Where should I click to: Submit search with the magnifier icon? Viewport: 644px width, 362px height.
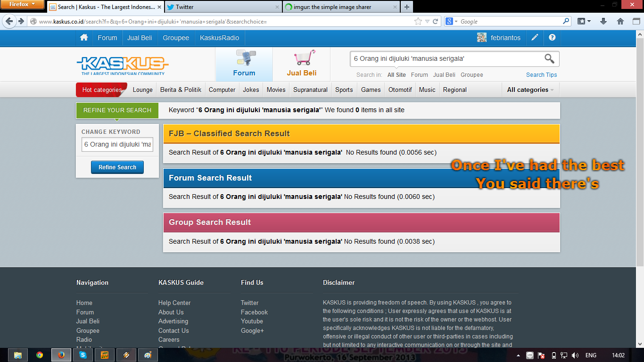(x=549, y=58)
